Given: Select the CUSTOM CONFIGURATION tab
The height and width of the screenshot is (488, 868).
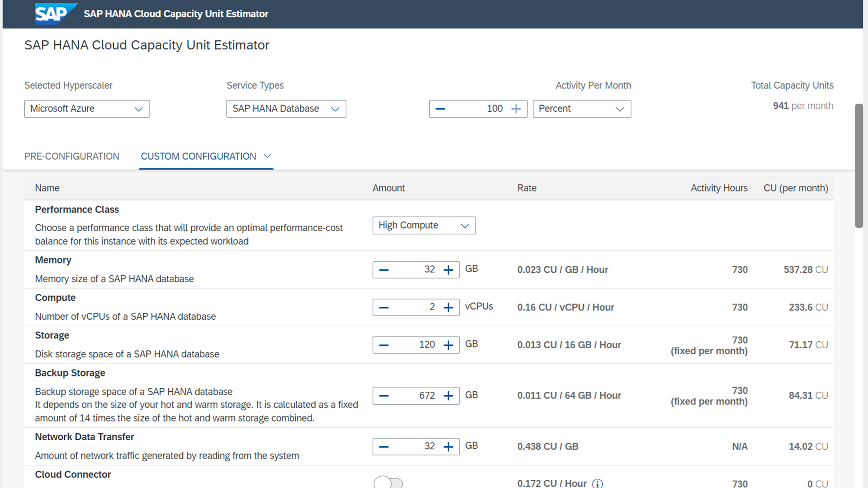Looking at the screenshot, I should tap(198, 156).
